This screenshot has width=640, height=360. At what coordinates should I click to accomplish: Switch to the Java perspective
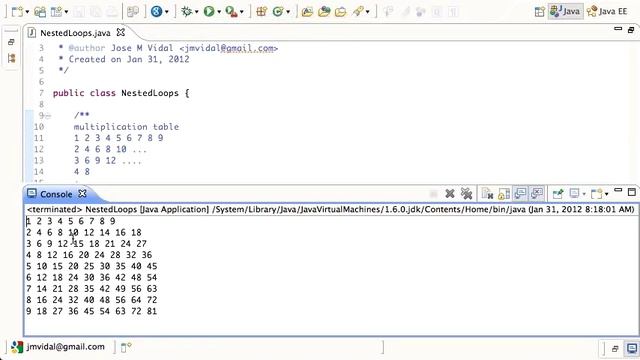pyautogui.click(x=565, y=11)
